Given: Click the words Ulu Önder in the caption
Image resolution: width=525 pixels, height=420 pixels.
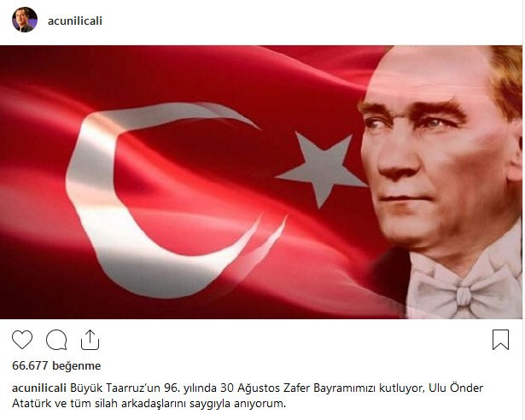Looking at the screenshot, I should (456, 388).
